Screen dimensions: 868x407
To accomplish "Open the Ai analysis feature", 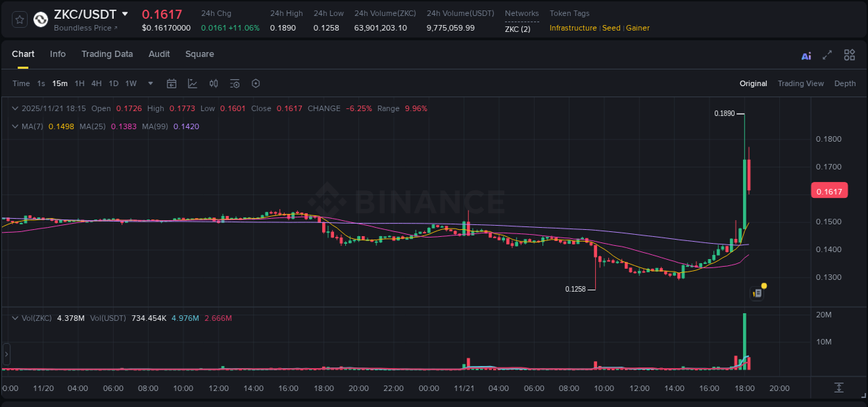I will pos(806,54).
